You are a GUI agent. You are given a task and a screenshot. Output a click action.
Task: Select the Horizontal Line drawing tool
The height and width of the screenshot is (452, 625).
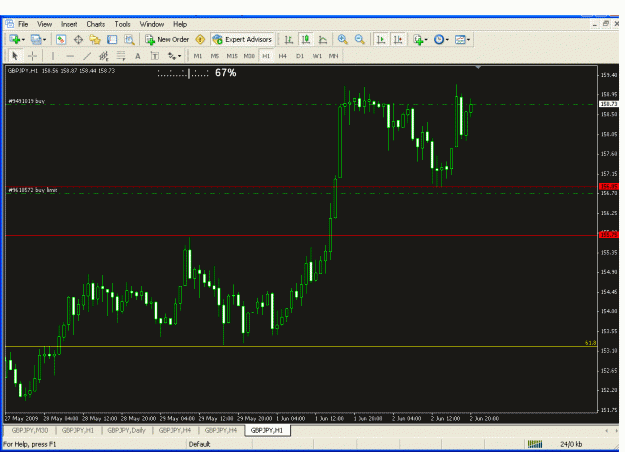(70, 56)
